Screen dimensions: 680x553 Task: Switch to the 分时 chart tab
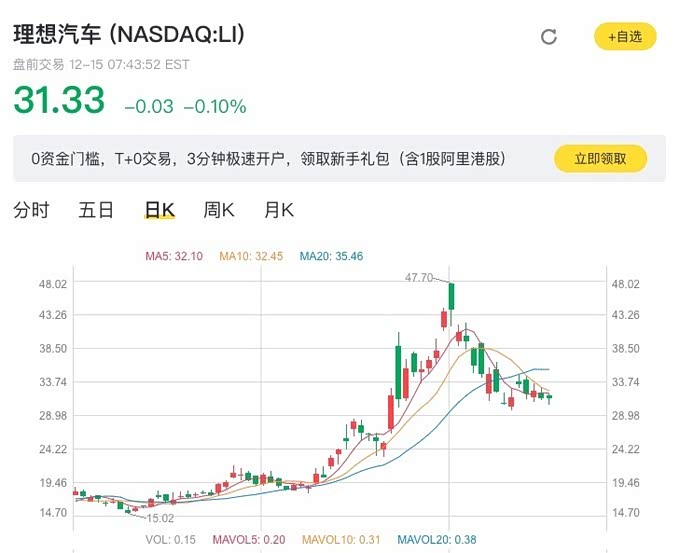31,210
